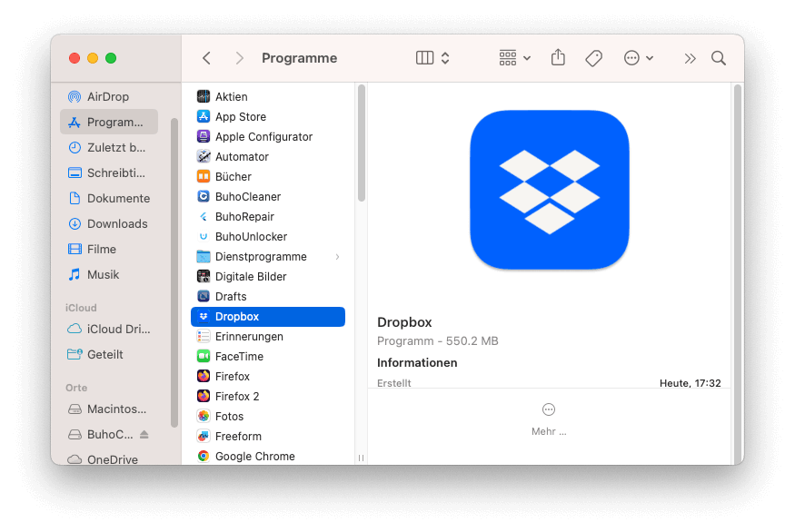Click the preview pane scrollbar
This screenshot has height=532, width=795.
click(738, 273)
